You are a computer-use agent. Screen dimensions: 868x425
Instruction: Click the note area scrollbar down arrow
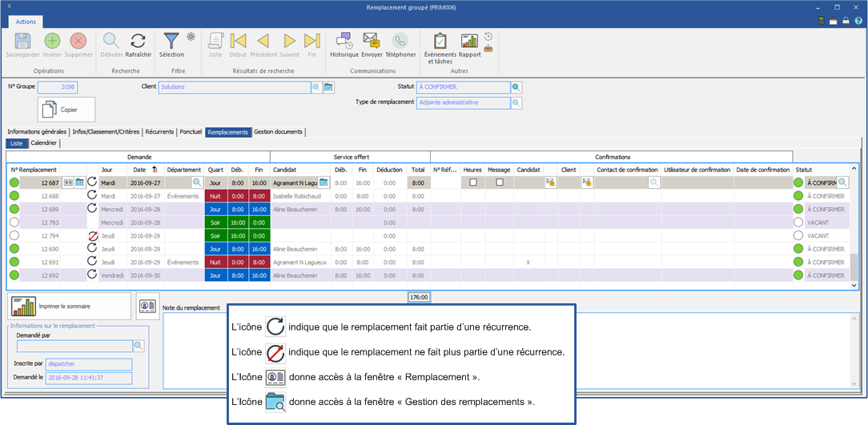pos(854,383)
